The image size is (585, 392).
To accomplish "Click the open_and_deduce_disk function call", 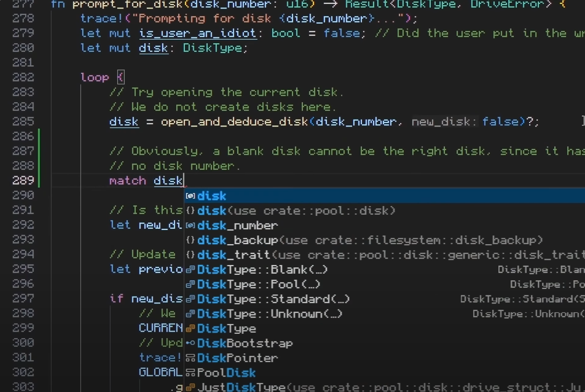I will 234,121.
